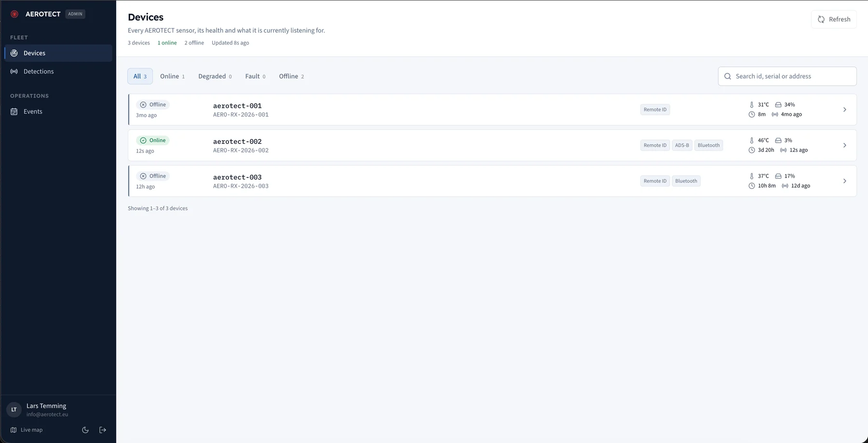
Task: Click ADS-B tag on aerotect-002
Action: (x=682, y=145)
